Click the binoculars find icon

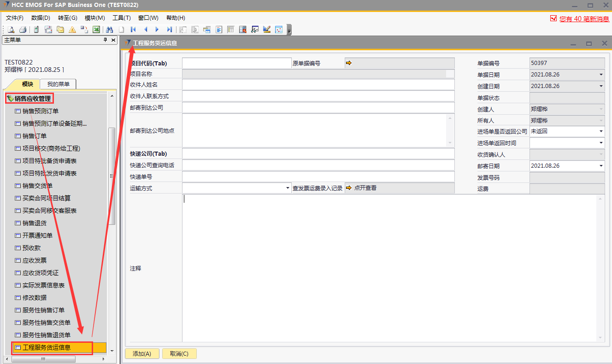pyautogui.click(x=110, y=29)
